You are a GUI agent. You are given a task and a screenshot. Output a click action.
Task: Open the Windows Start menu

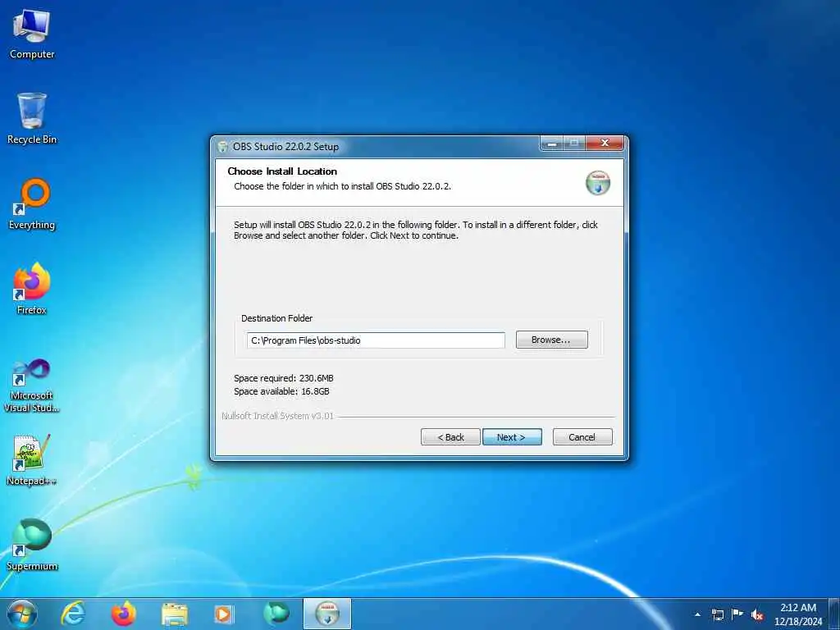22,614
